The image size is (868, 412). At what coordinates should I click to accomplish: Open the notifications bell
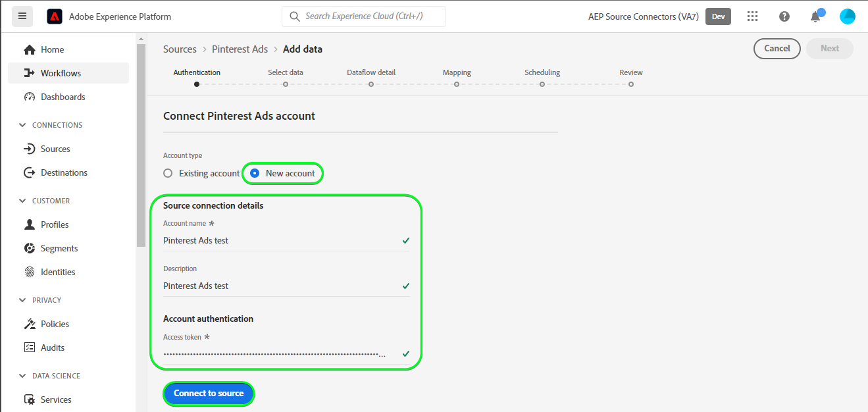click(x=815, y=16)
